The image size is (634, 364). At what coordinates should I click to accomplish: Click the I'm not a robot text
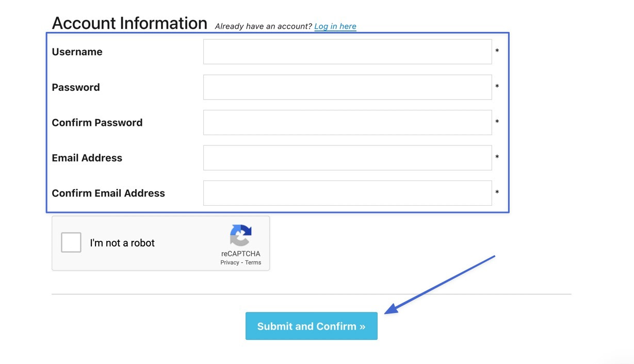pyautogui.click(x=122, y=243)
